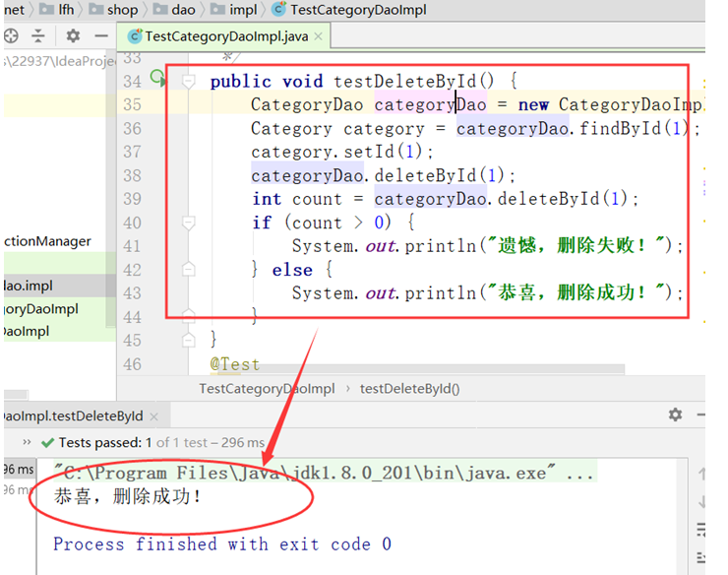The image size is (728, 575).
Task: Expand the hidden run toolbar chevrons
Action: 27,442
